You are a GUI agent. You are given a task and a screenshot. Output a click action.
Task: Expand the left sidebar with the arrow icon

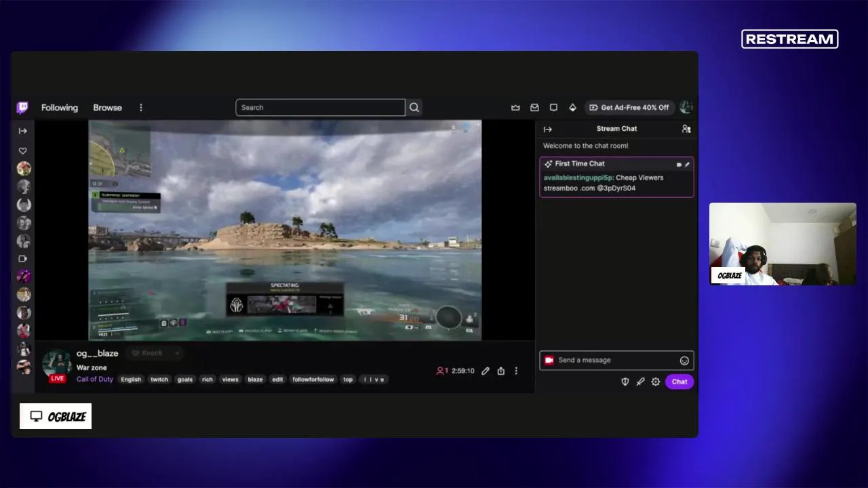[x=22, y=131]
